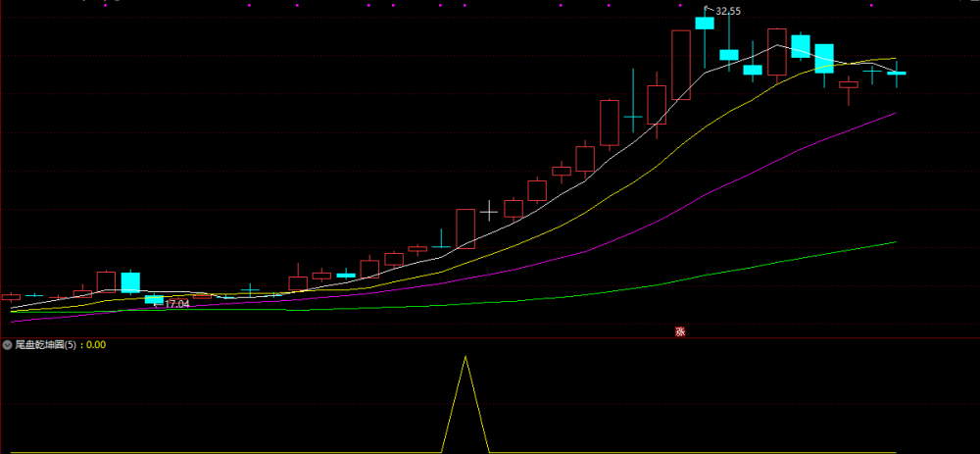Click the white doji cross candle
Viewport: 980px width, 454px height.
coord(489,212)
